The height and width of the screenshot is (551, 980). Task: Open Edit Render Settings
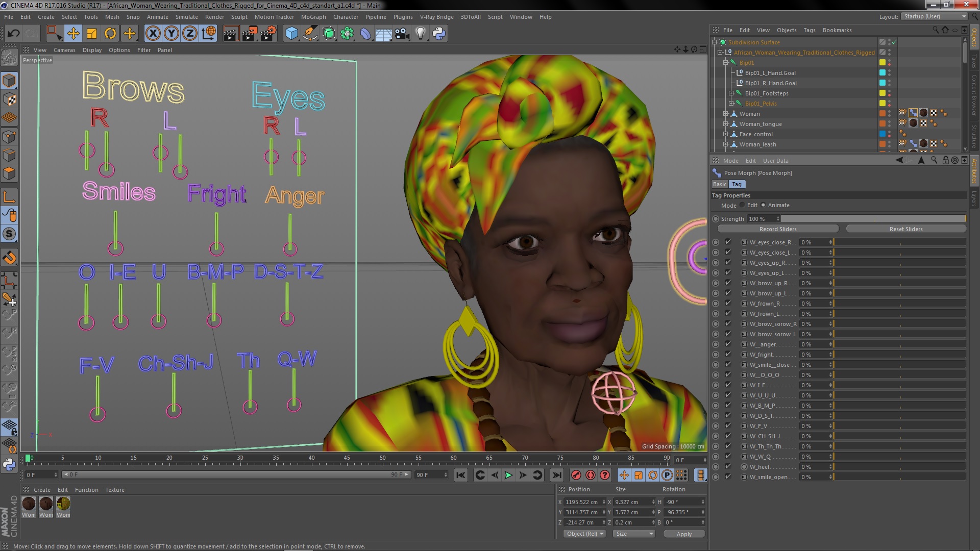point(268,34)
